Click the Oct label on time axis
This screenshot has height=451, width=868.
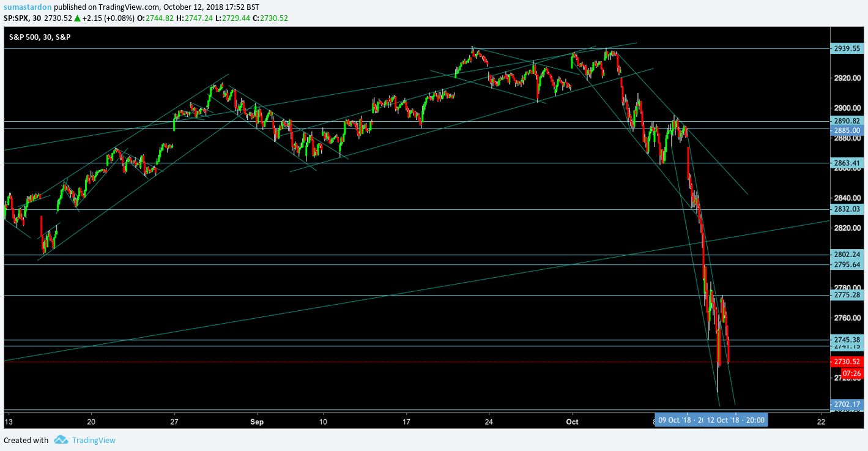pyautogui.click(x=572, y=422)
